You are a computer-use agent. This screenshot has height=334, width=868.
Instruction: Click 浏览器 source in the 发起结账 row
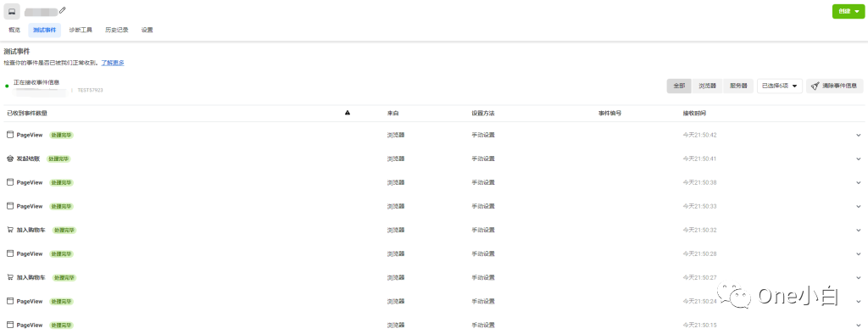click(396, 159)
